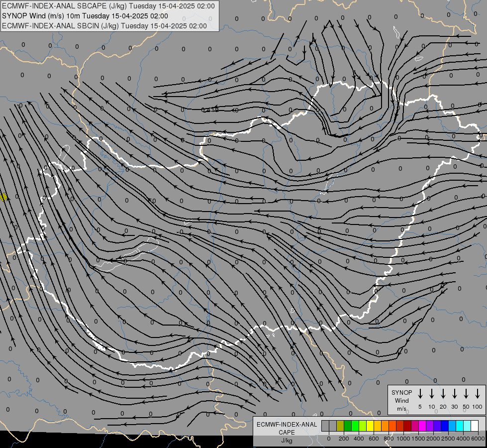Click the olive CAPE blob on map's left edge

(x=3, y=197)
